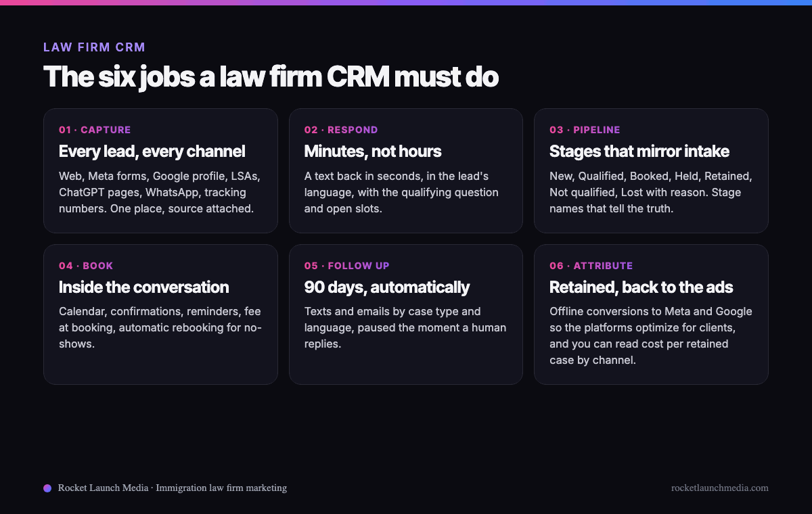The image size is (812, 514).
Task: Click the paragraph starting 'New, Qualified, Booked, Held'
Action: [651, 192]
